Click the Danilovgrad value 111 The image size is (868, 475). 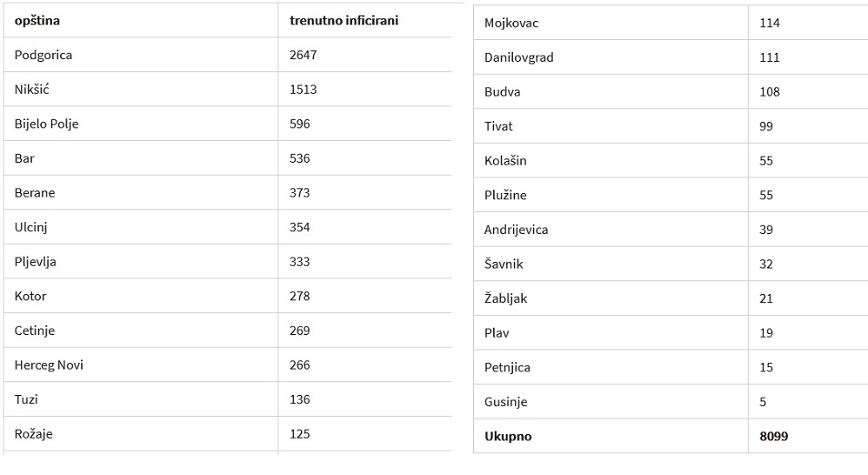pos(770,57)
